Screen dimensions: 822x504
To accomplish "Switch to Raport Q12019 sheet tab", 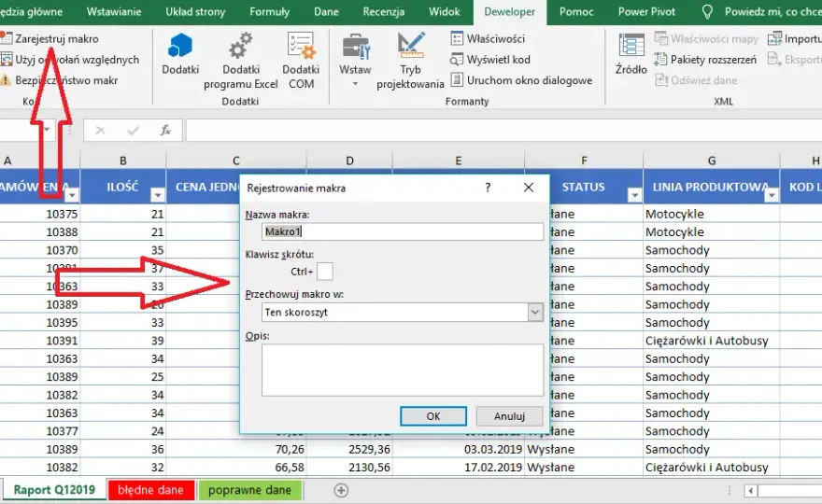I will [54, 490].
